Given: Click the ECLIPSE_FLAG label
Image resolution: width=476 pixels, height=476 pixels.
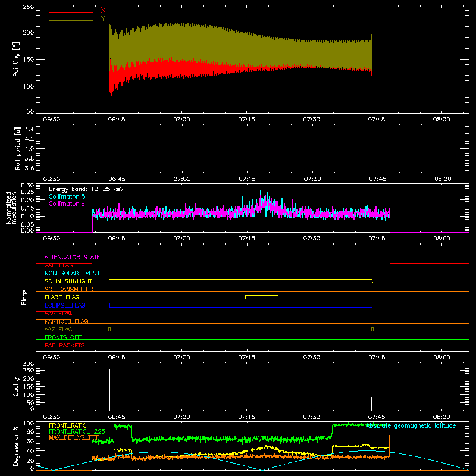Looking at the screenshot, I should pos(65,305).
